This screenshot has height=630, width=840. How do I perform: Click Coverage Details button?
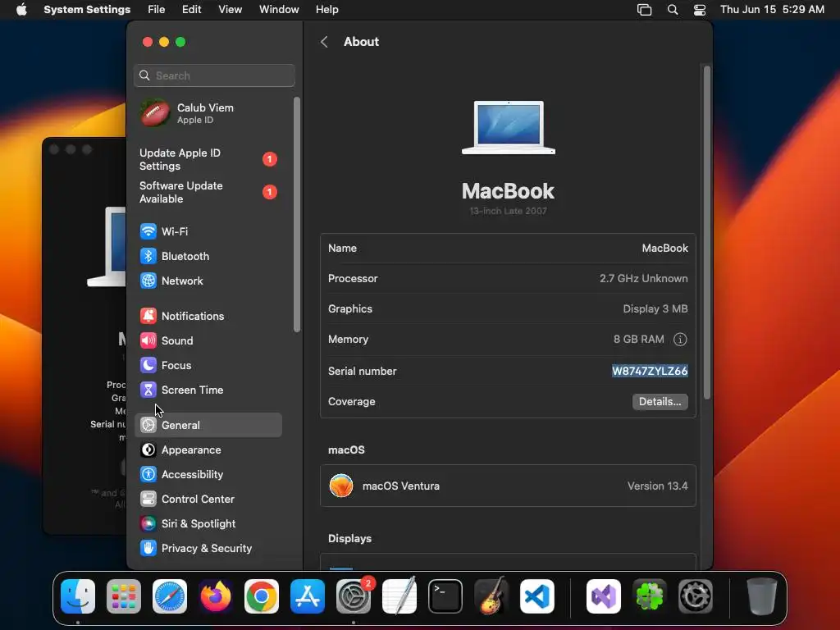tap(660, 402)
